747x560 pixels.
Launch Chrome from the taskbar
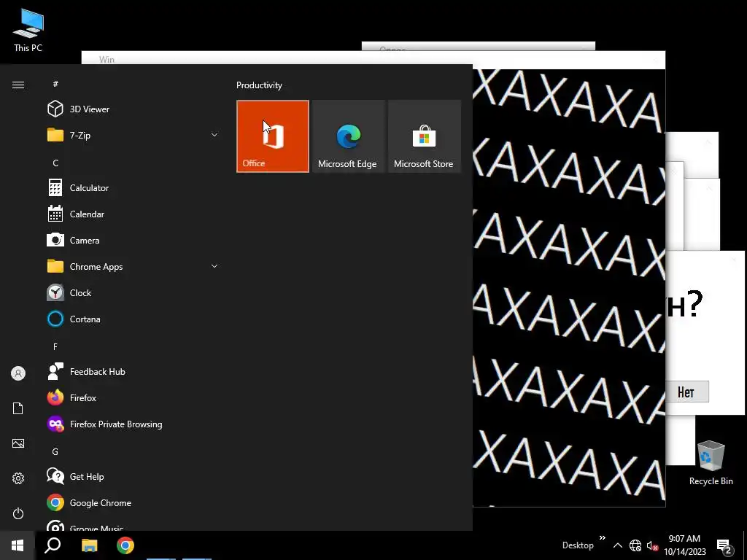[x=125, y=545]
